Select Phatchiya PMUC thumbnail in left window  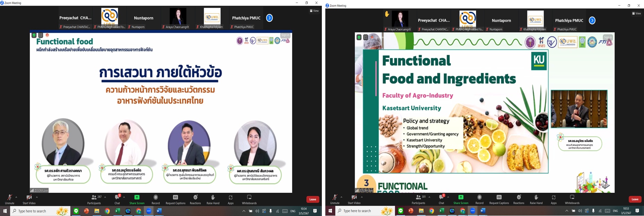246,18
